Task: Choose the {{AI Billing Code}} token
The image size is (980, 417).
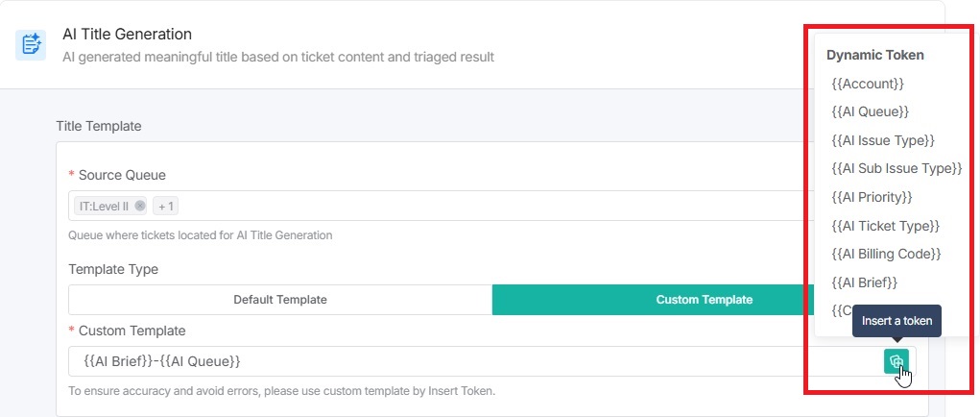Action: coord(886,254)
